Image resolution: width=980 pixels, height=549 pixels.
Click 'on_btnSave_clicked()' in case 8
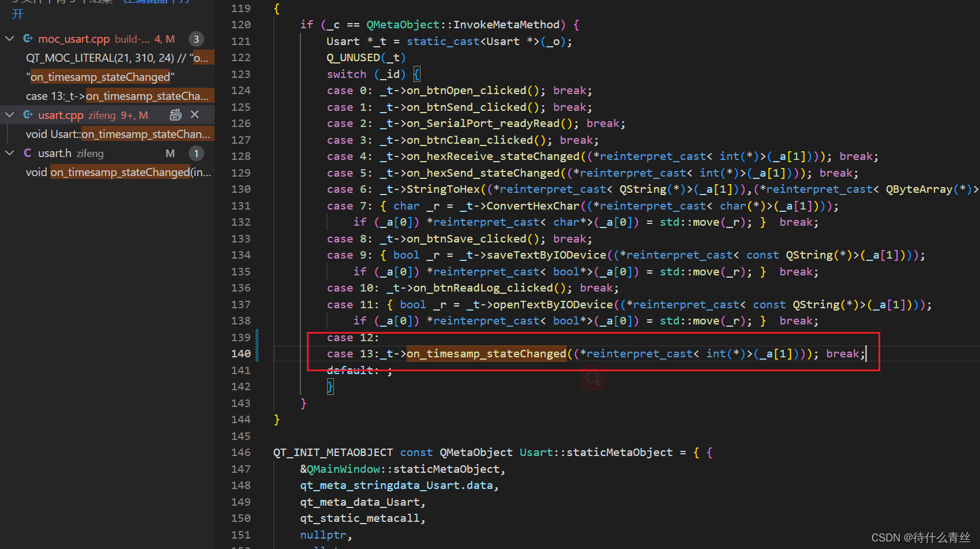pos(473,238)
